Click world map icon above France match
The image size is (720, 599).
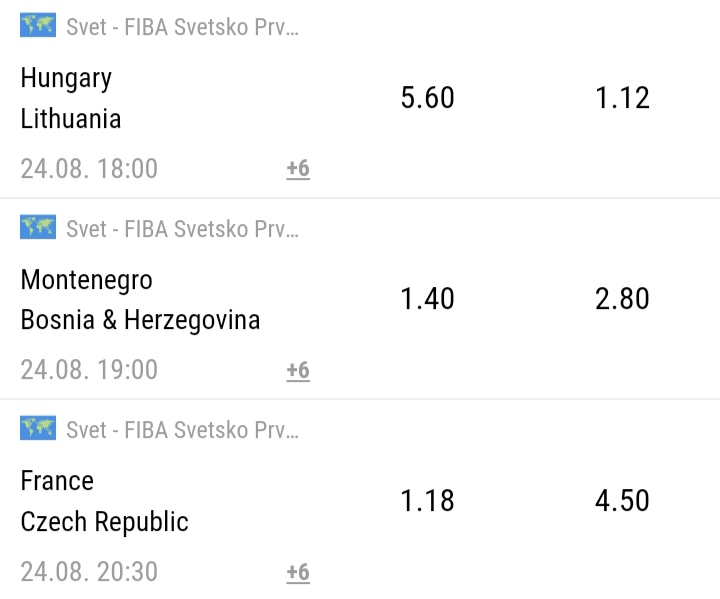[38, 428]
